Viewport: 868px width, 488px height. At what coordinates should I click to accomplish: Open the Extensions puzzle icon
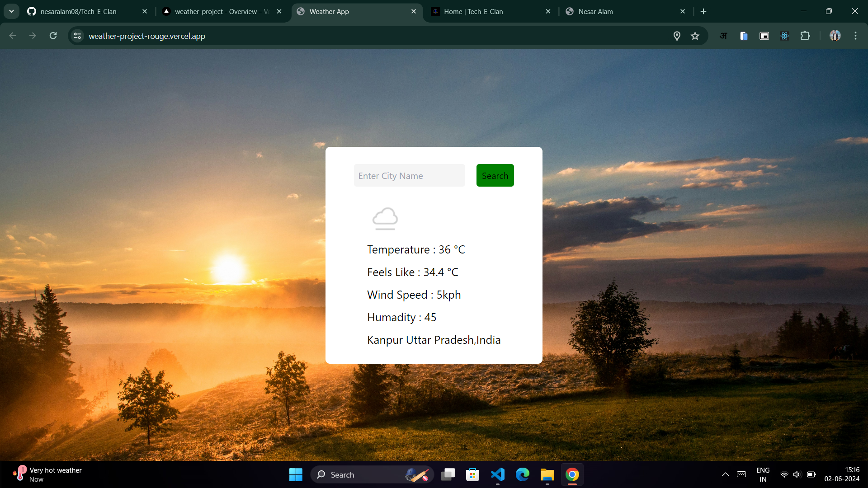[805, 36]
